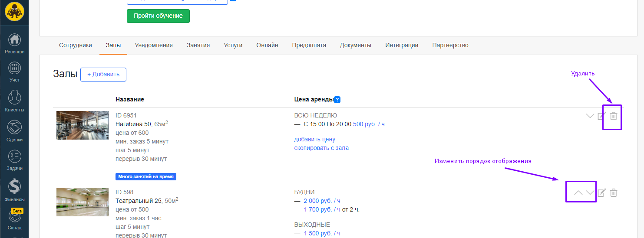Click 500 руб. / ч price link
This screenshot has width=644, height=238.
369,124
